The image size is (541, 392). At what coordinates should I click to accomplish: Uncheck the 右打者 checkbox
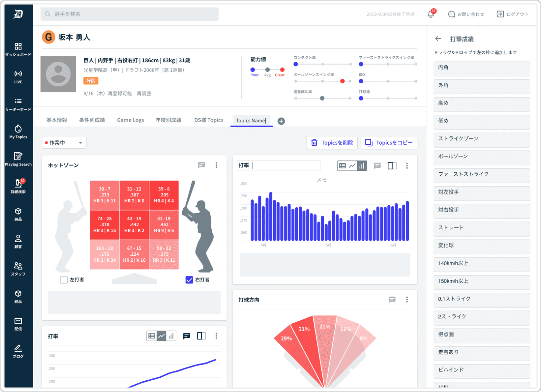[189, 280]
